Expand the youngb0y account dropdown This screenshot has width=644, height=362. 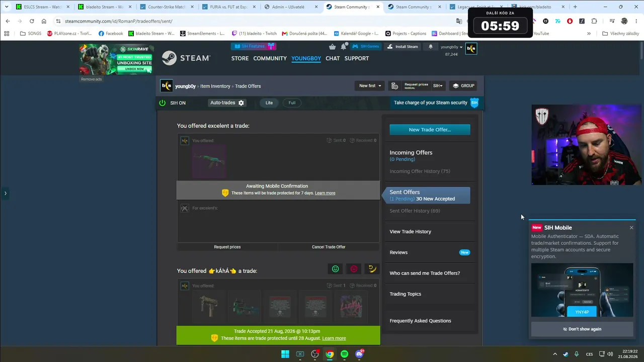pos(451,47)
